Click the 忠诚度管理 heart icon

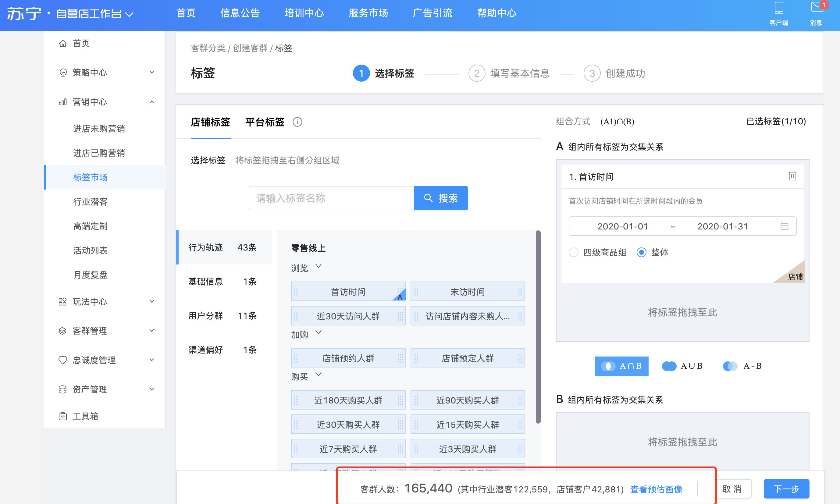62,360
